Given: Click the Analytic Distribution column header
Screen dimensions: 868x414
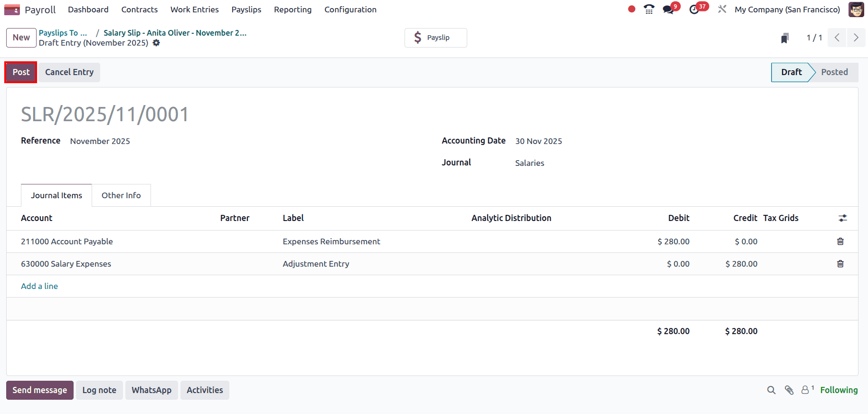Looking at the screenshot, I should click(511, 218).
